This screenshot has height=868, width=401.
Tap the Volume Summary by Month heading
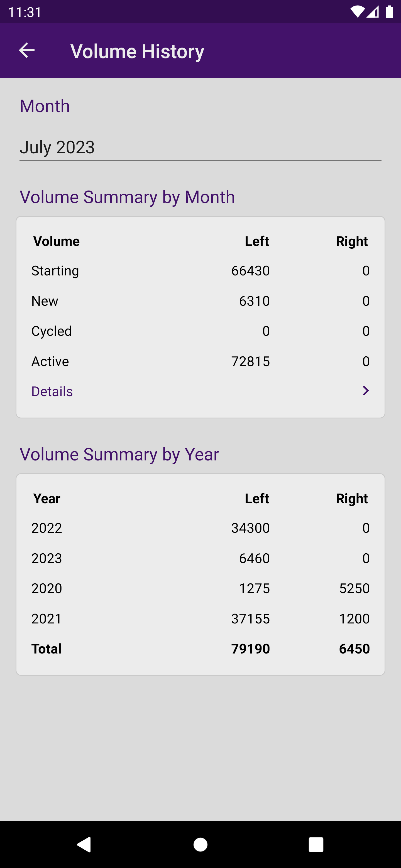127,197
